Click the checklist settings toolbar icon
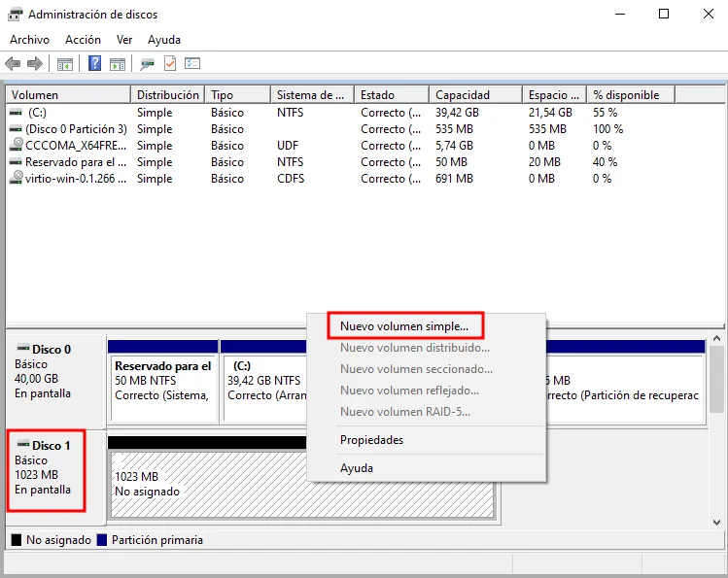 click(192, 64)
